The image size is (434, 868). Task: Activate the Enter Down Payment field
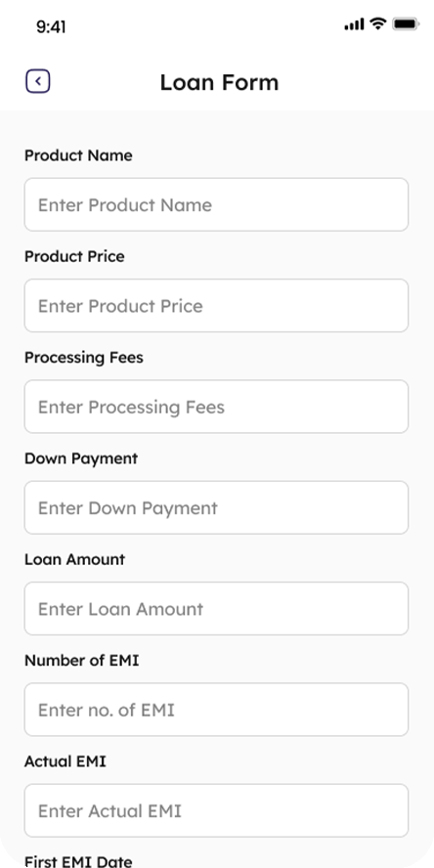(216, 507)
